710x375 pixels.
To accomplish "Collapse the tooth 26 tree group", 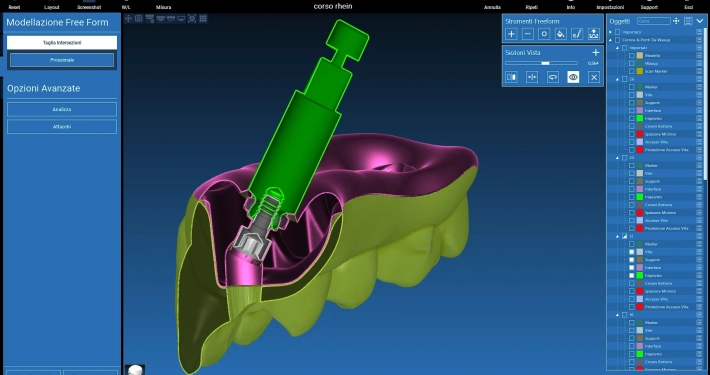I will (x=617, y=79).
